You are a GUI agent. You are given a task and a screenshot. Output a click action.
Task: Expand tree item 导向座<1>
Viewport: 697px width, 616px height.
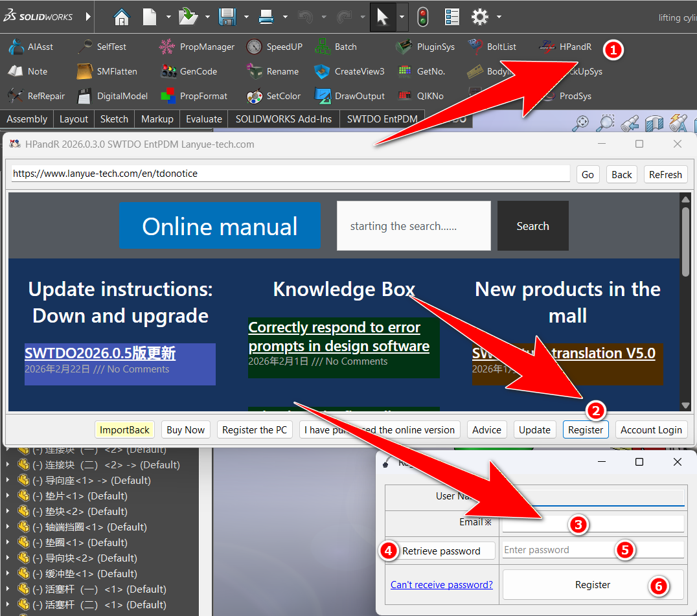(8, 480)
